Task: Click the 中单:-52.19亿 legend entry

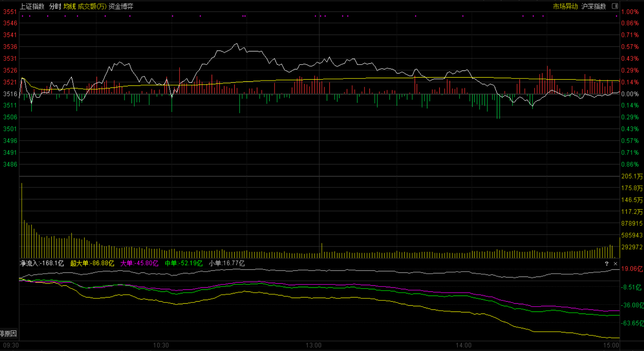Action: (184, 263)
